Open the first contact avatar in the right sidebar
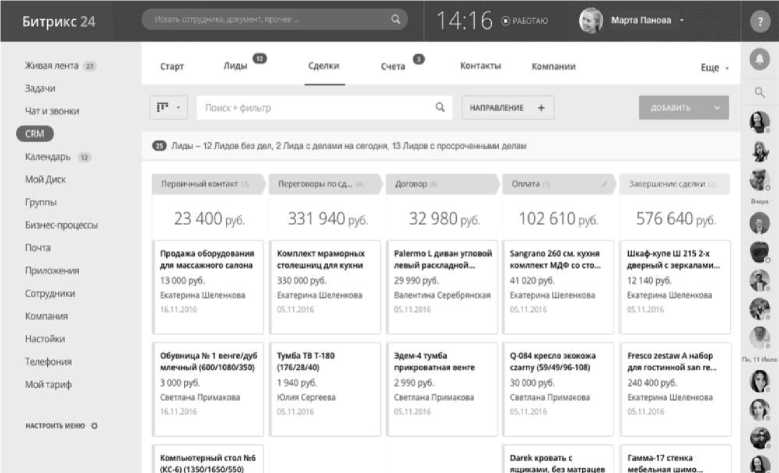The width and height of the screenshot is (779, 473). tap(759, 122)
